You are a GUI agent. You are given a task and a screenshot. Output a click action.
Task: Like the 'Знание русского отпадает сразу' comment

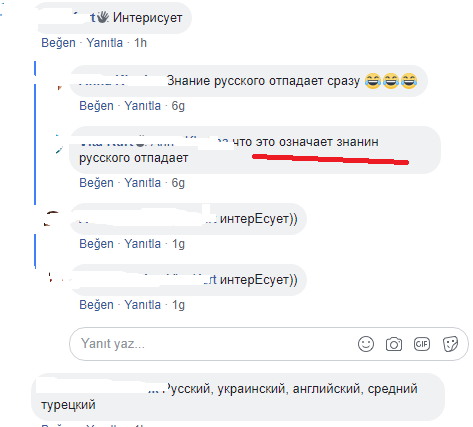point(96,106)
